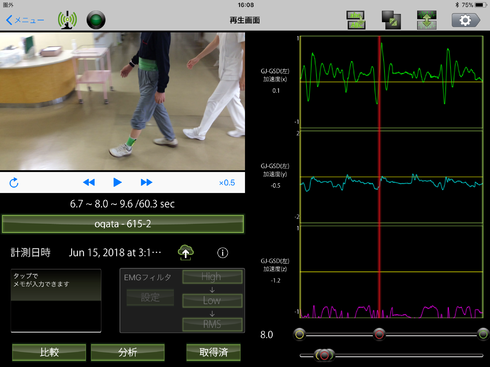This screenshot has height=367, width=490.
Task: Open the graph layout swap icon
Action: point(356,20)
